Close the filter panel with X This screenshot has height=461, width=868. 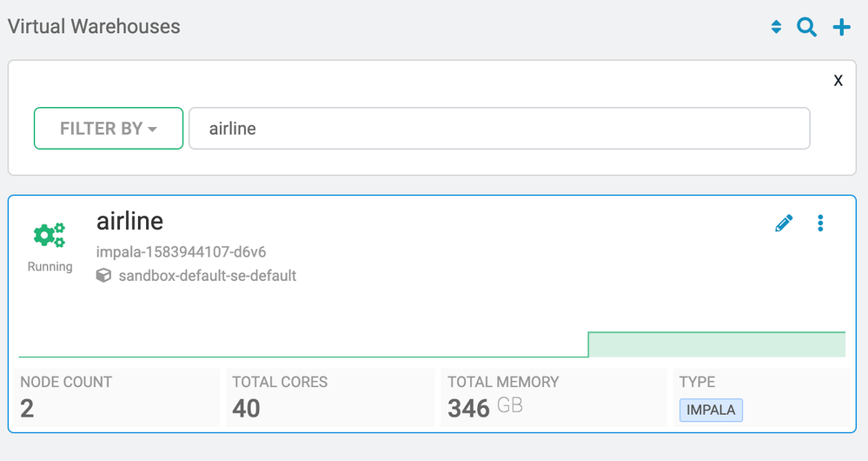coord(838,81)
